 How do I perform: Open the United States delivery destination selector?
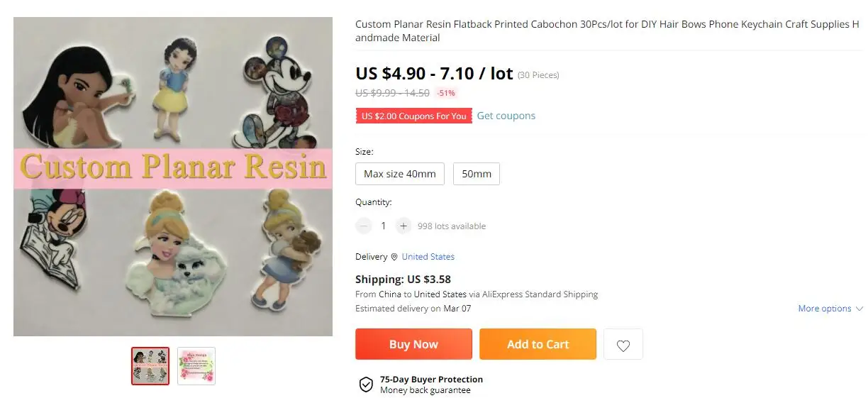(428, 257)
